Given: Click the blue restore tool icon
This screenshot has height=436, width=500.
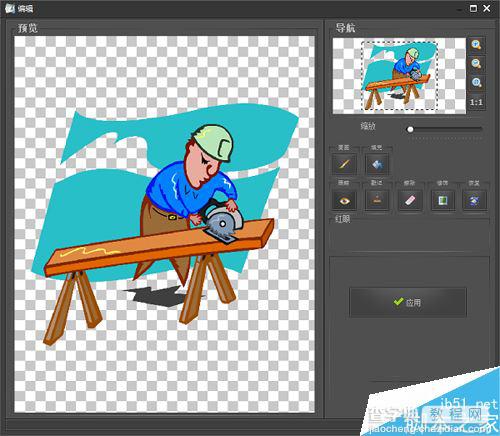Looking at the screenshot, I should pyautogui.click(x=474, y=200).
